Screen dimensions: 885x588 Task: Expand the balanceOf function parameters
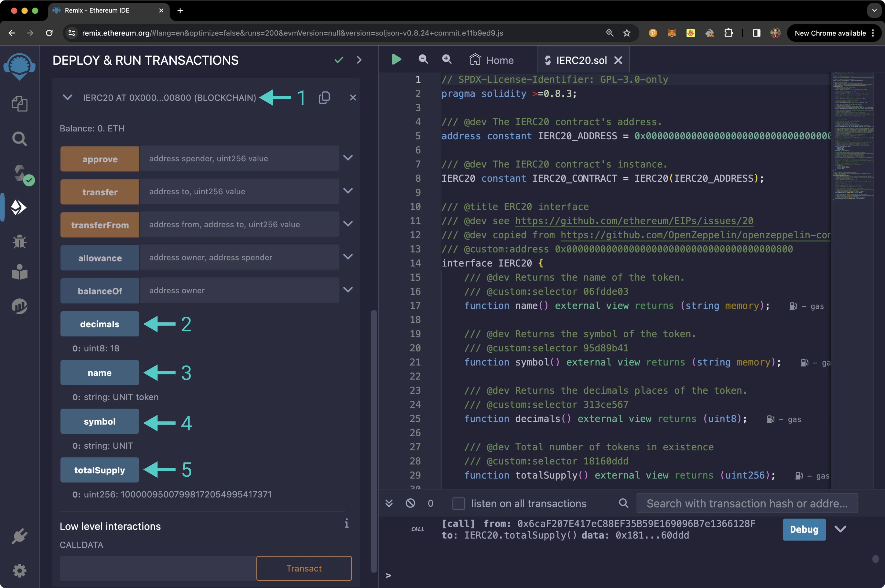[348, 290]
